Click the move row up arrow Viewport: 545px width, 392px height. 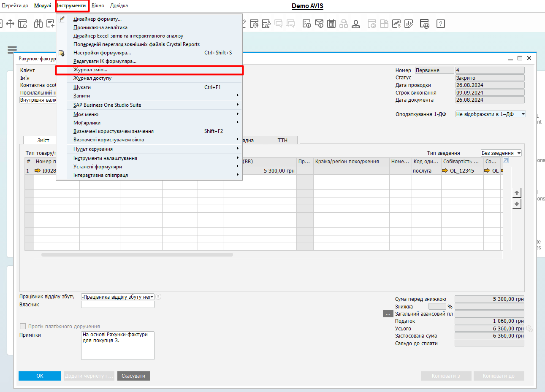click(x=516, y=193)
